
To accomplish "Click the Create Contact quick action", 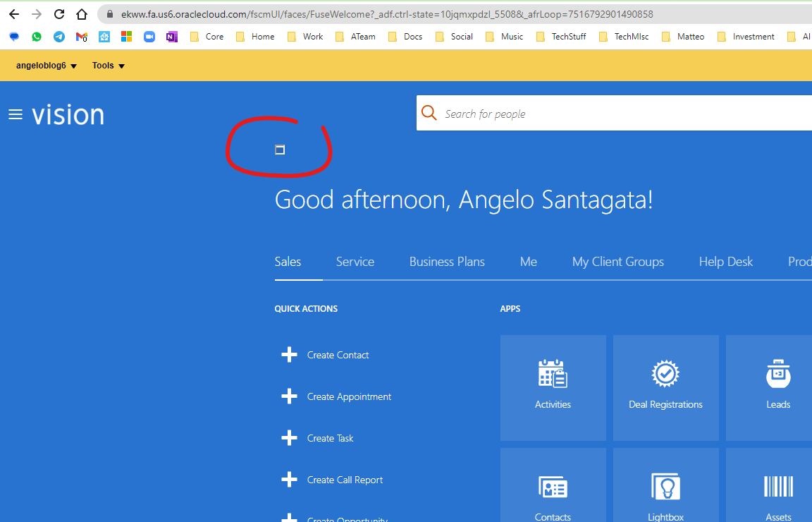I will click(x=338, y=355).
